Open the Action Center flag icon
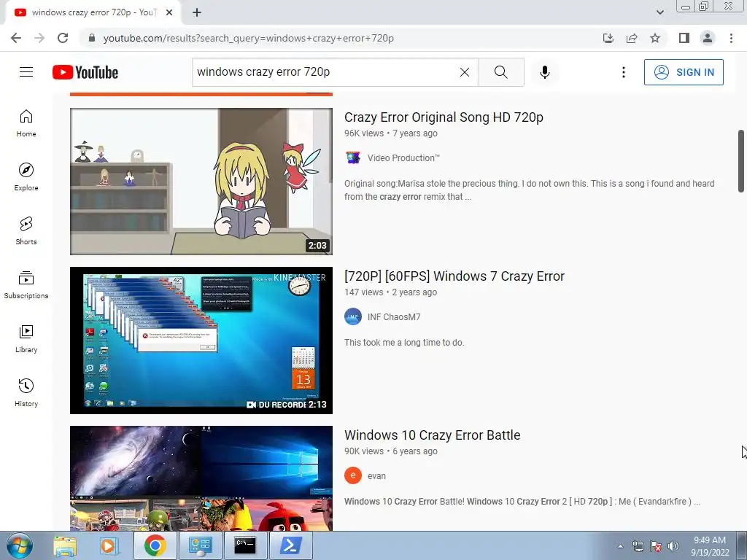Image resolution: width=747 pixels, height=560 pixels. [656, 546]
